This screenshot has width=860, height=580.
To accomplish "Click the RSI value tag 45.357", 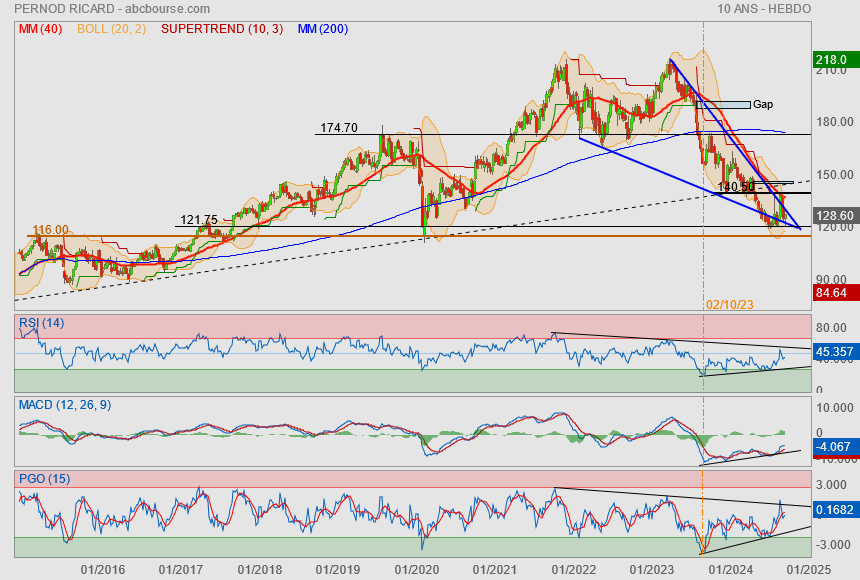I will pos(837,352).
